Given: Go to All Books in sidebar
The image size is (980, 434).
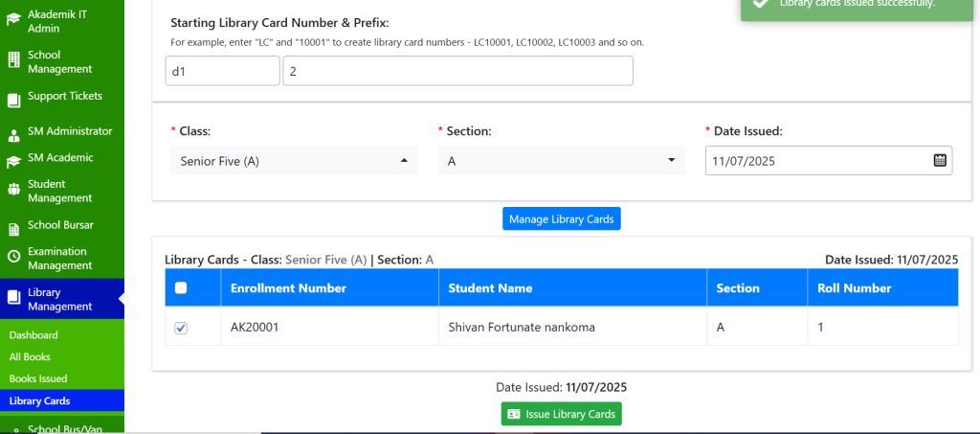Looking at the screenshot, I should pos(30,356).
